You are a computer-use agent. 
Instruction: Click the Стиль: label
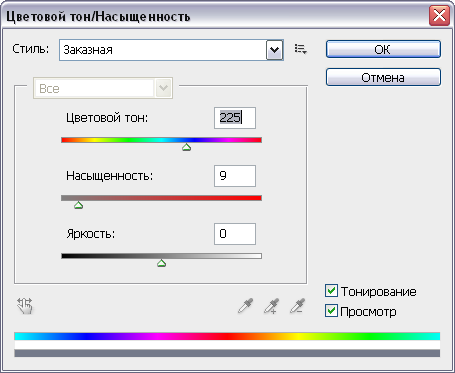[31, 49]
